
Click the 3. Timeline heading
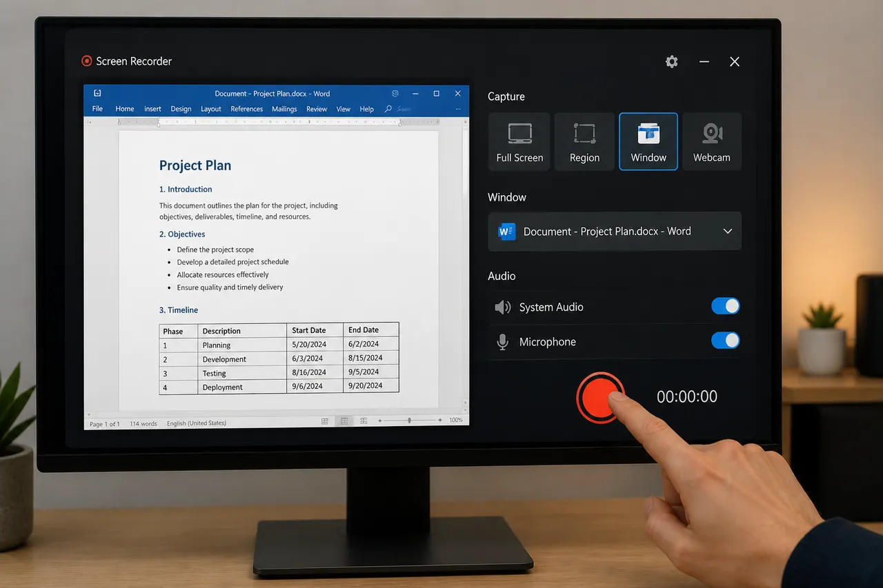point(179,310)
